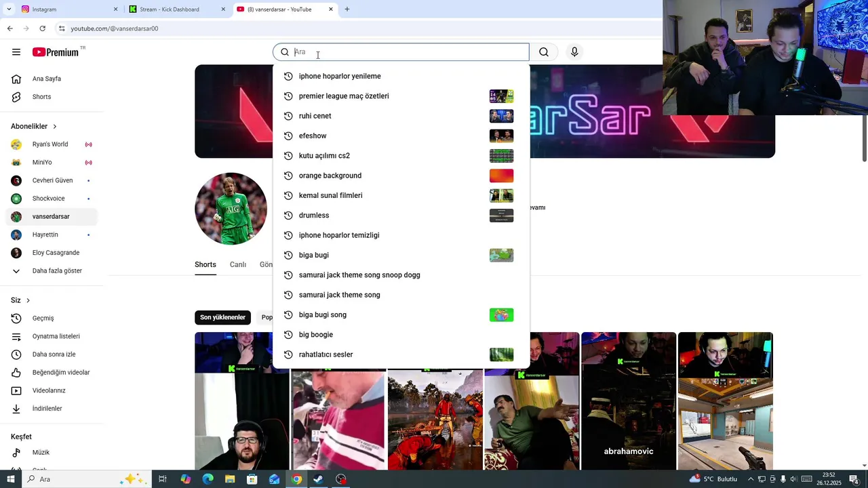Select the Canlı channel tab
The width and height of the screenshot is (868, 488).
coord(237,265)
